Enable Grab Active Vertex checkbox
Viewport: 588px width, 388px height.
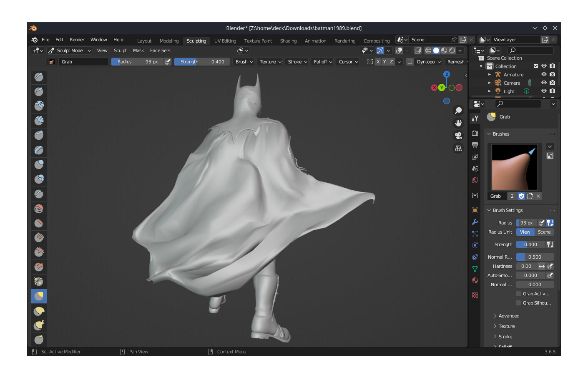[519, 294]
